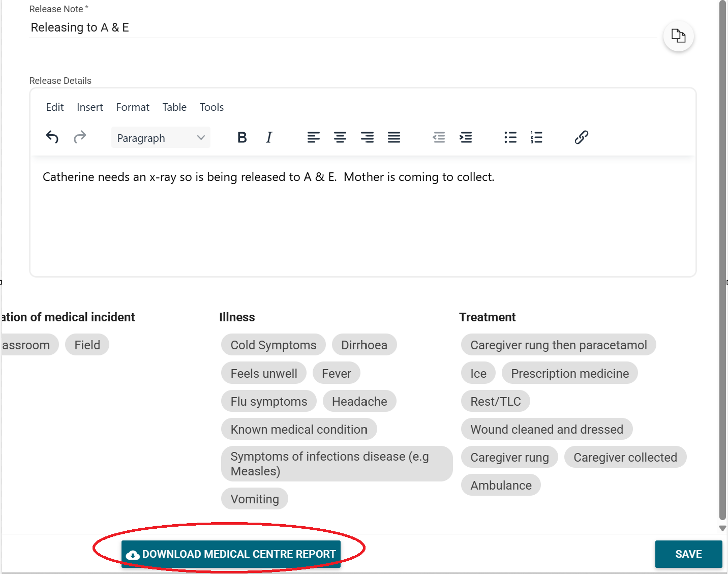
Task: Click the copy icon beside Release Note
Action: [x=678, y=36]
